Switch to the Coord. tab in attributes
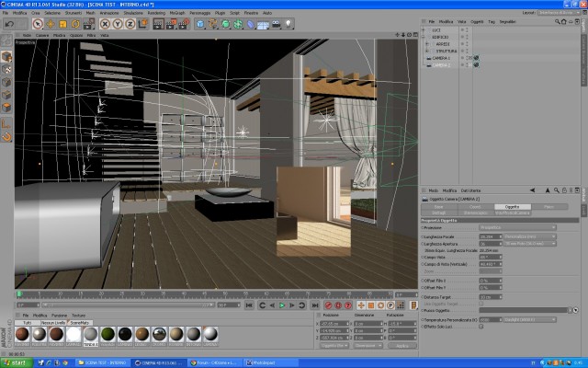588x368 pixels. [x=475, y=207]
